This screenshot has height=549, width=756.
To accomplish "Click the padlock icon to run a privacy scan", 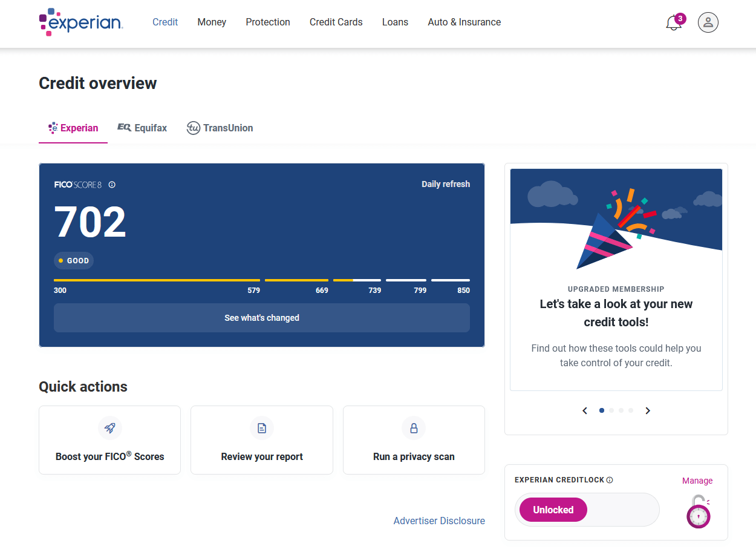I will (x=414, y=427).
